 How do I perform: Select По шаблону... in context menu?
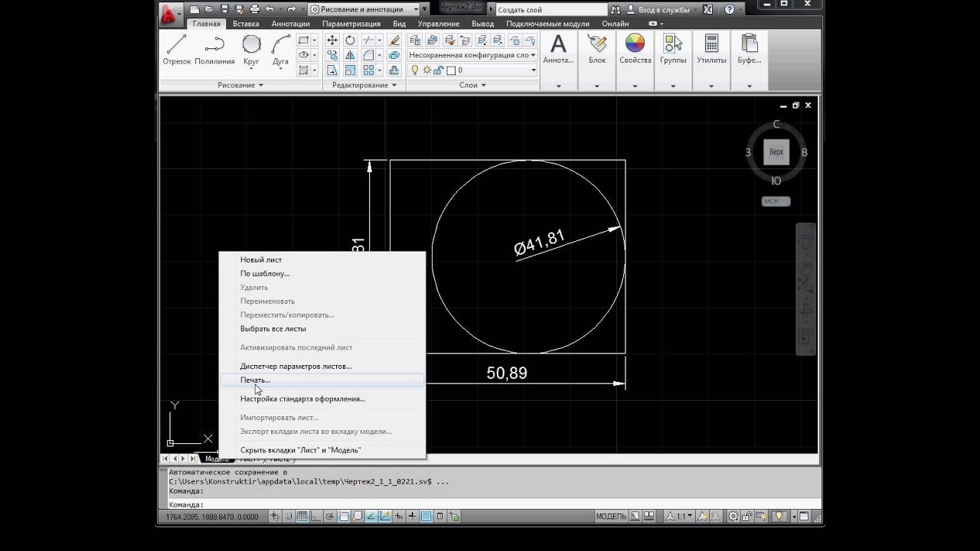click(x=322, y=274)
